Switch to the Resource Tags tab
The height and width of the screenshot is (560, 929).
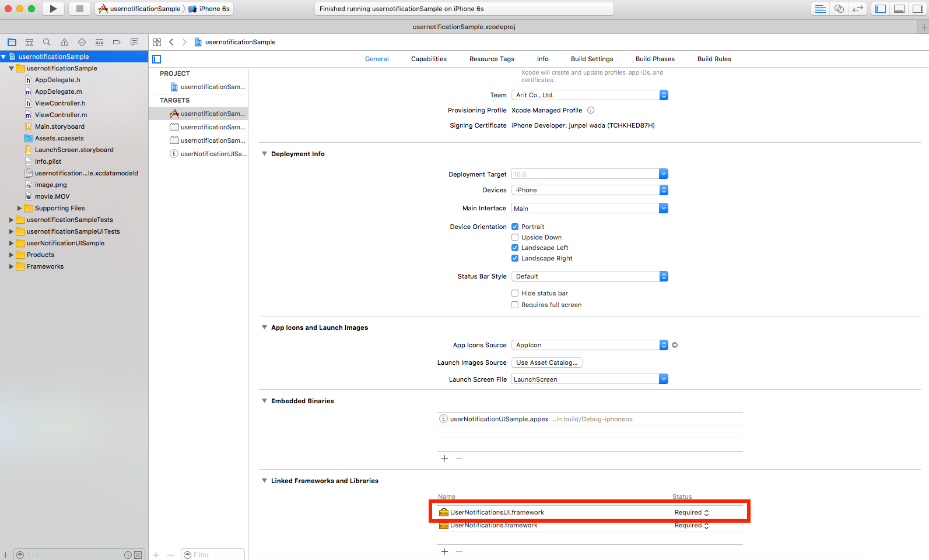point(492,59)
